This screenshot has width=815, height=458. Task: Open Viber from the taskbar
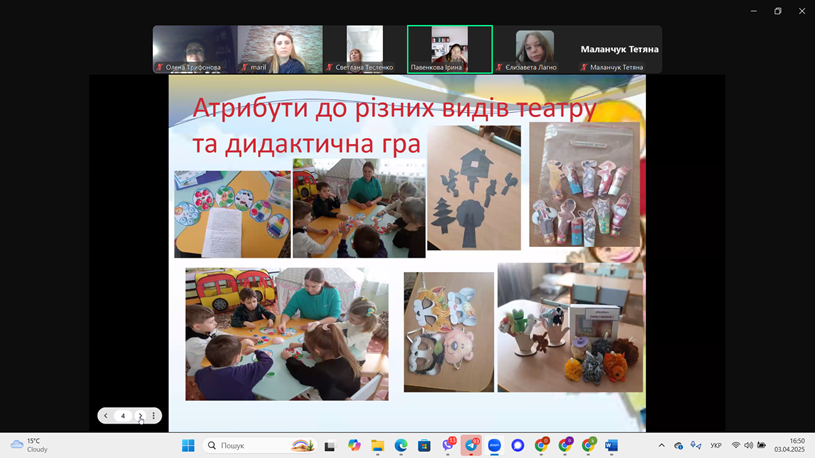pyautogui.click(x=448, y=446)
